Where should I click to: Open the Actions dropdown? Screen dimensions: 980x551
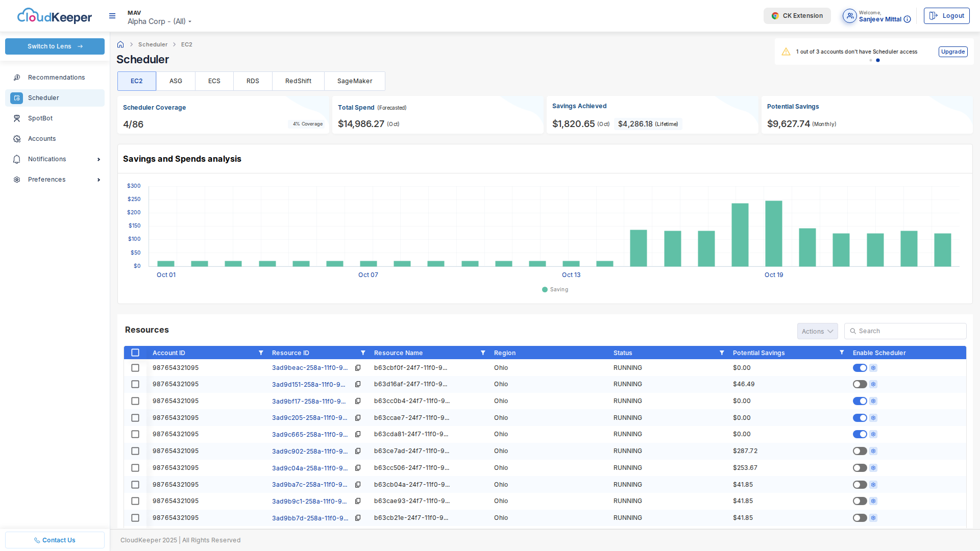(817, 331)
